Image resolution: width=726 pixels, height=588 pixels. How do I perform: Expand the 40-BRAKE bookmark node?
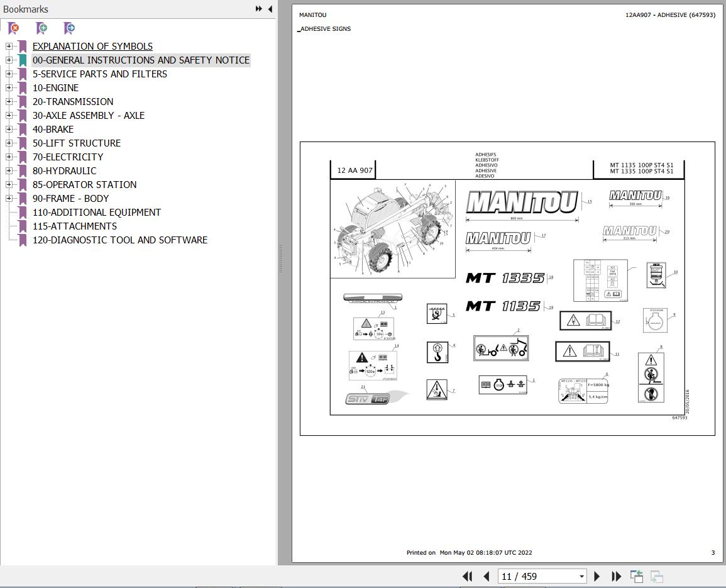pos(9,130)
